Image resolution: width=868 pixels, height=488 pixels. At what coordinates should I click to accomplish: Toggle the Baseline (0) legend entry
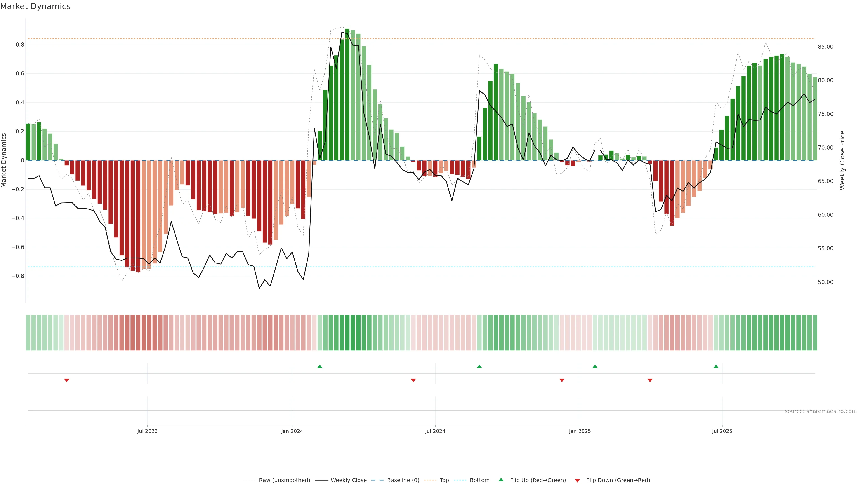click(x=403, y=480)
